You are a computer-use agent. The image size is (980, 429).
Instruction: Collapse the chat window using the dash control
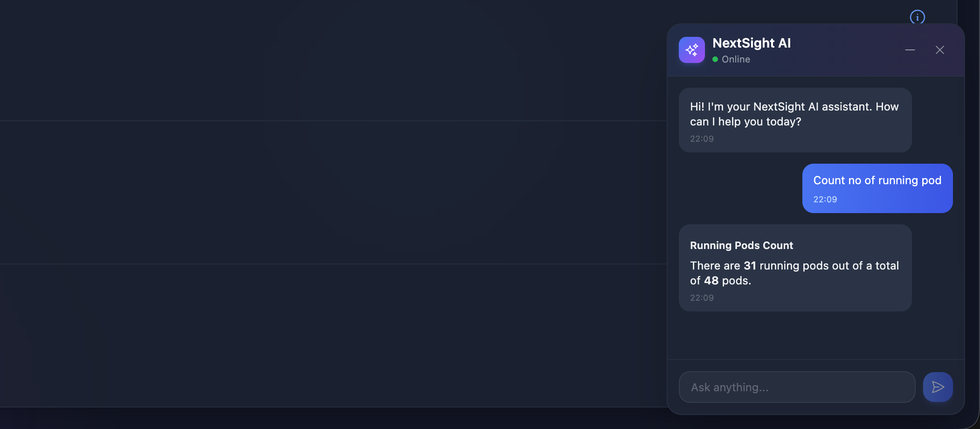tap(910, 49)
